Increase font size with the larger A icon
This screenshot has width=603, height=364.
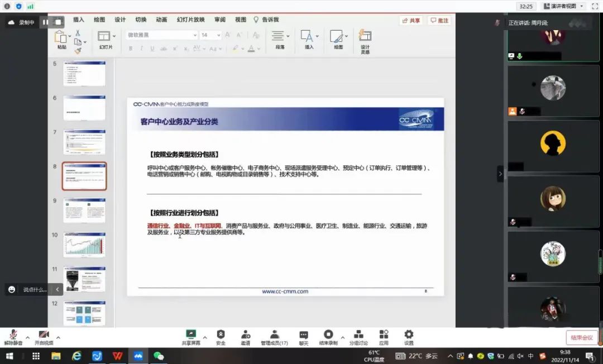click(228, 35)
